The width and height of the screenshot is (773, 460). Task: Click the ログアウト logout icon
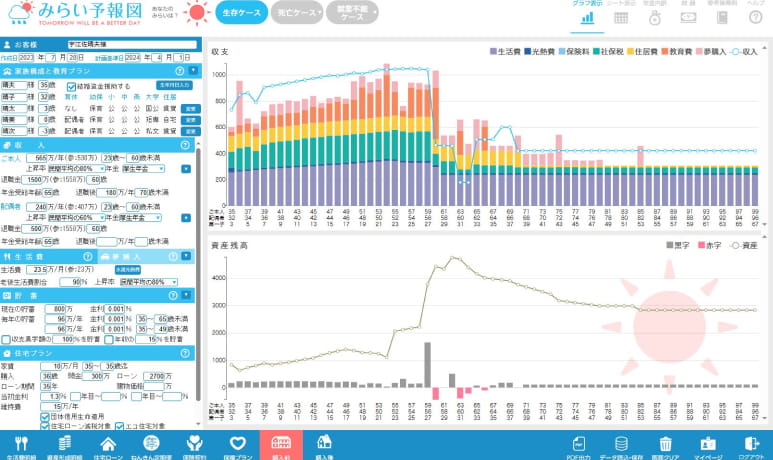(751, 445)
